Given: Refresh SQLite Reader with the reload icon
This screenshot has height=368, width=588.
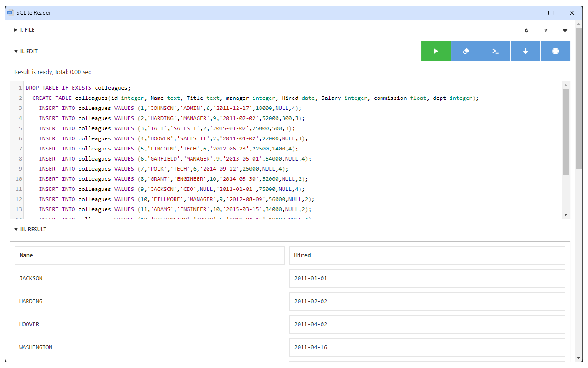Looking at the screenshot, I should pos(526,30).
